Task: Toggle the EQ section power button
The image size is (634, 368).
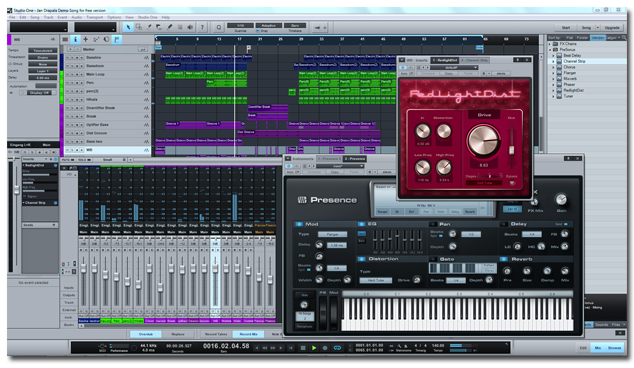Action: coord(361,224)
